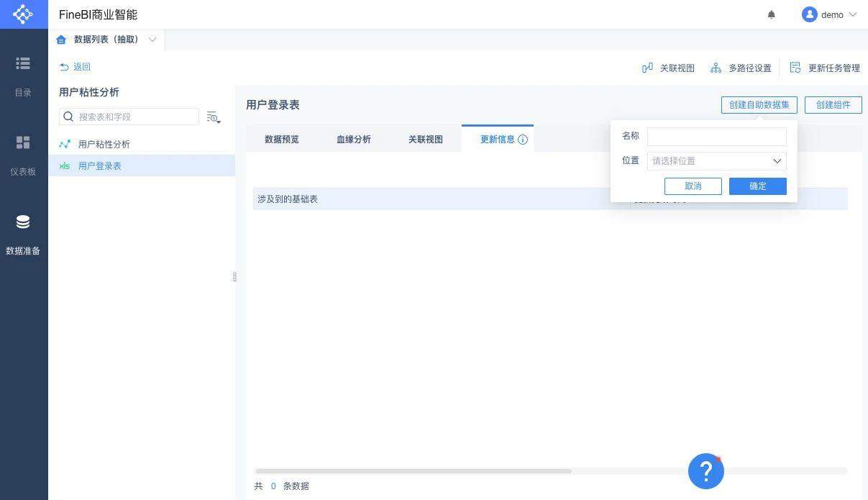Open 关联视图 from the top toolbar
Image resolution: width=868 pixels, height=500 pixels.
pos(668,68)
